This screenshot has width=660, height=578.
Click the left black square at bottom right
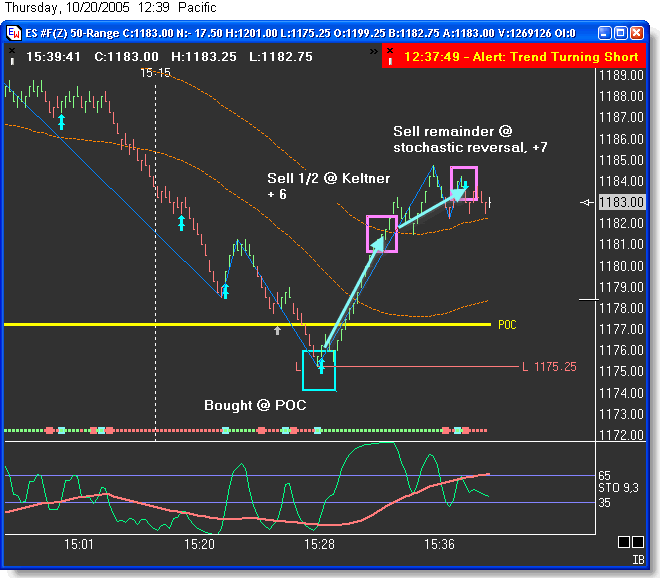(x=623, y=542)
